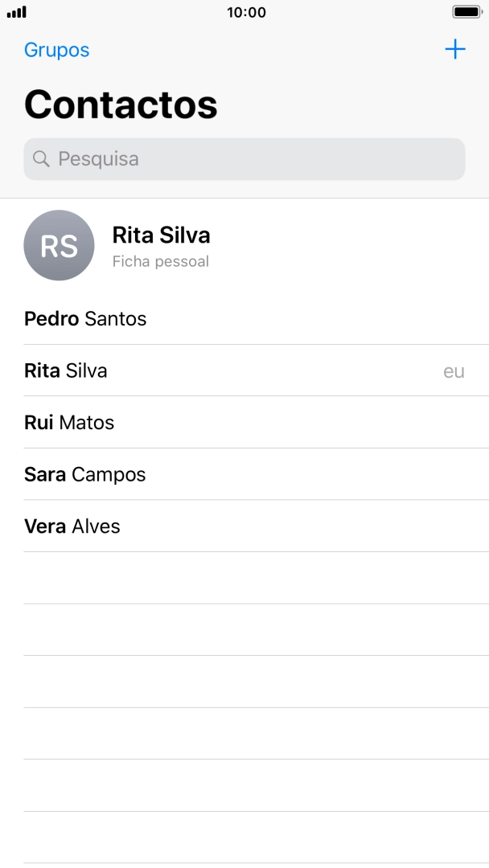The image size is (489, 868).
Task: Tap the RS avatar circle
Action: pos(60,245)
